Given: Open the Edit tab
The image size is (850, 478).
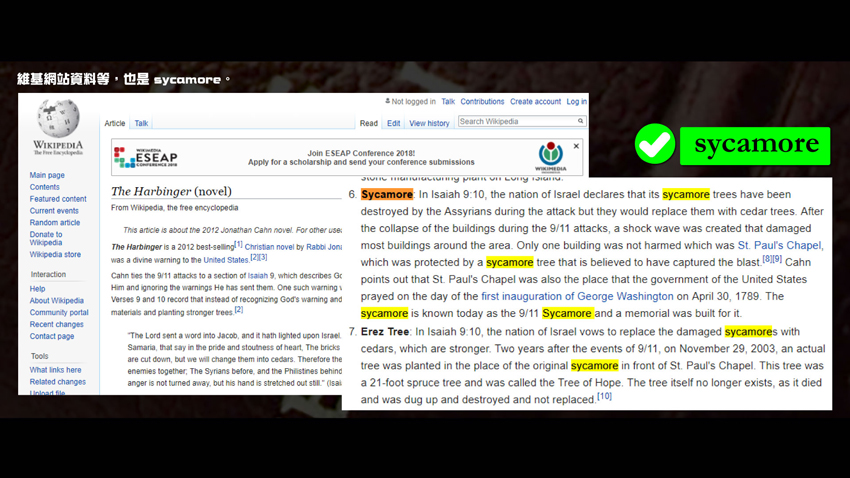Looking at the screenshot, I should click(x=394, y=124).
